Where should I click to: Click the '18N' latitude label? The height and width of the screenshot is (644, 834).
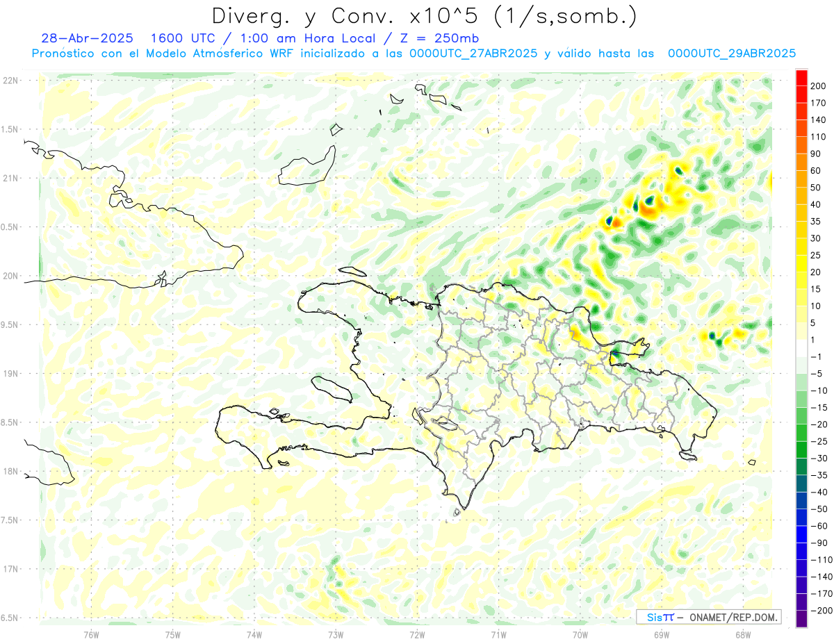(x=10, y=472)
